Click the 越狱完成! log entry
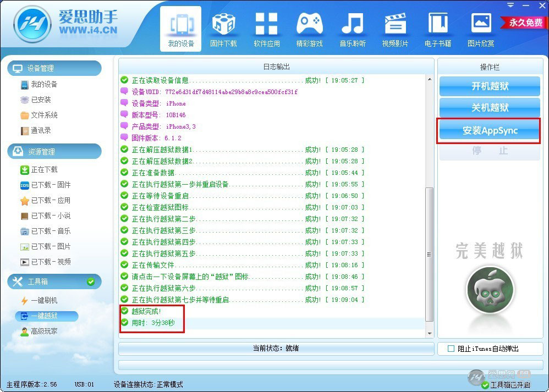This screenshot has height=392, width=549. 141,311
